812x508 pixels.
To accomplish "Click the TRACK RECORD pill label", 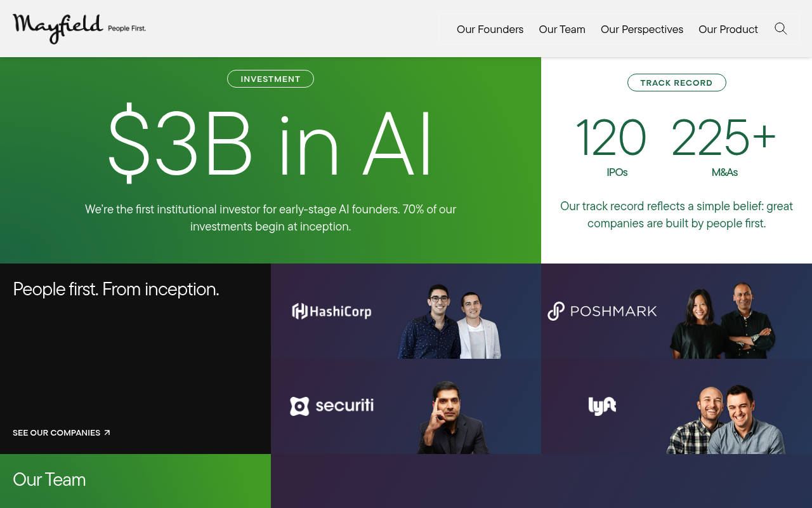I will click(676, 83).
